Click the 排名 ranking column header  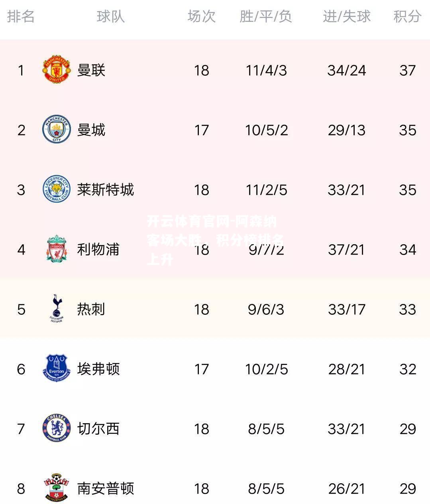pyautogui.click(x=21, y=16)
